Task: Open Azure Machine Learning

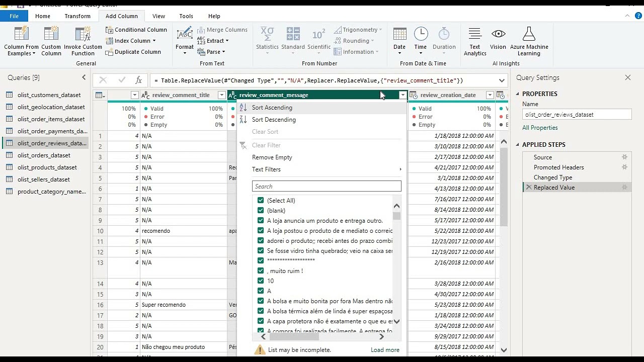Action: (529, 41)
